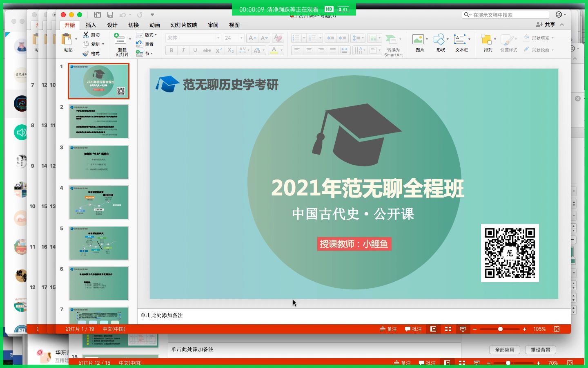Click the Save icon in title bar

point(110,15)
